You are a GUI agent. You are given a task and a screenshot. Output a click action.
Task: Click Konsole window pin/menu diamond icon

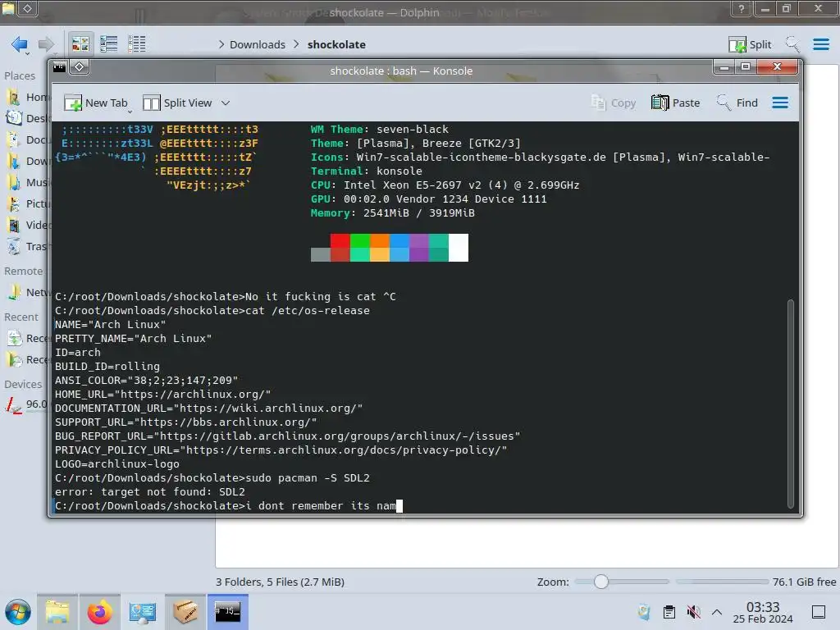80,67
